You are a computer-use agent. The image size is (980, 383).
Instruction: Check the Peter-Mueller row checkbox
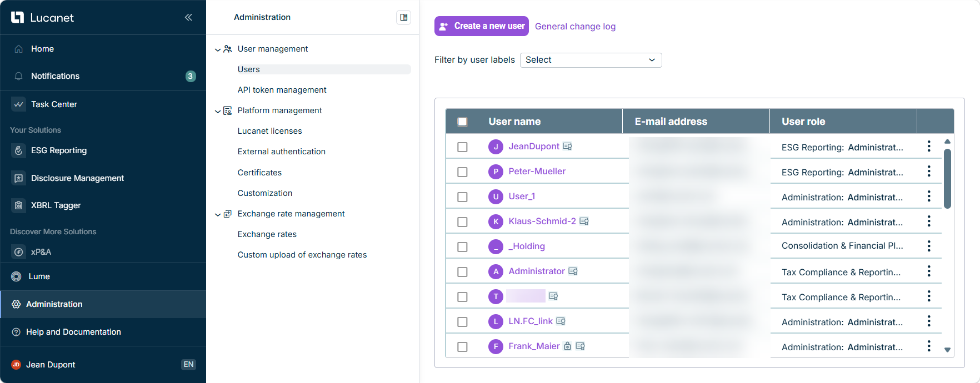coord(462,172)
